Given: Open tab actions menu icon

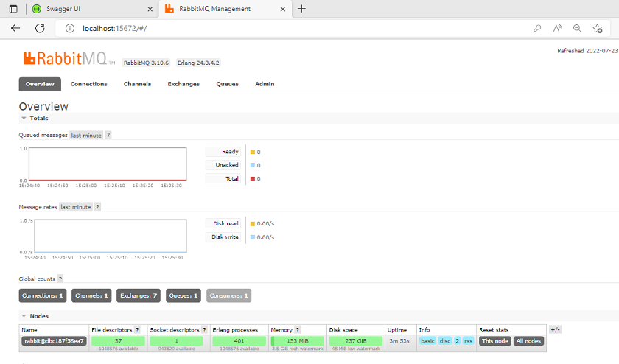Looking at the screenshot, I should (x=13, y=9).
